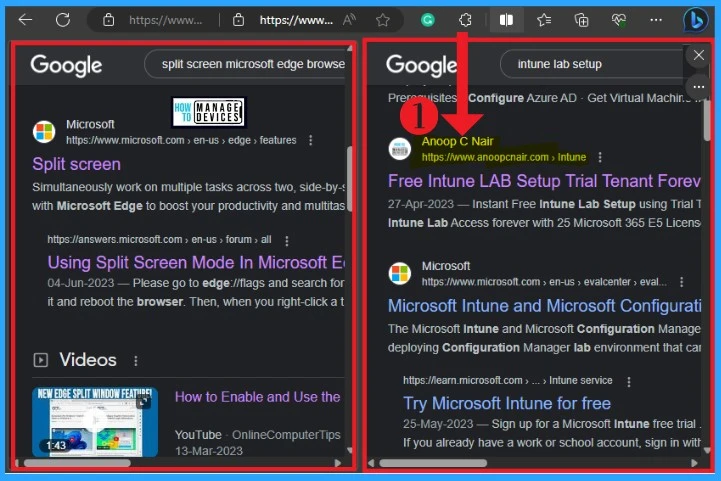This screenshot has height=481, width=721.
Task: Add page to favorites with star icon
Action: [383, 20]
